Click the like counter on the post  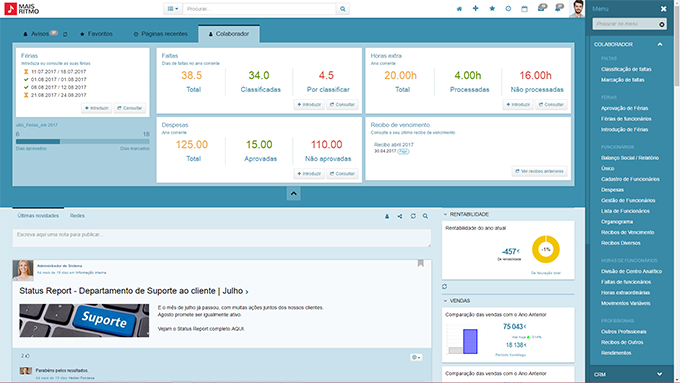pyautogui.click(x=25, y=356)
